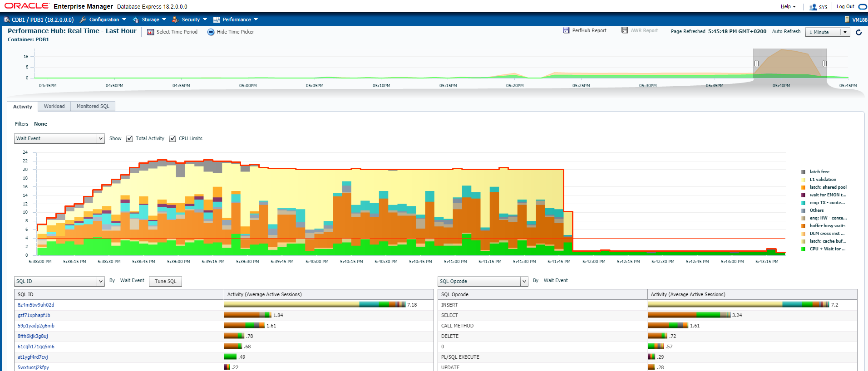Click the Hide Time Picker minus icon

point(211,32)
